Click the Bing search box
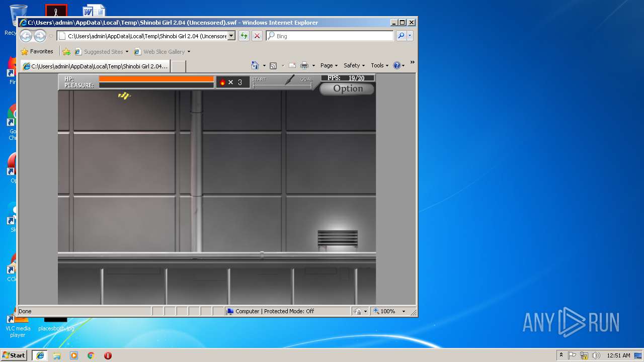Screen dimensions: 644x362 pyautogui.click(x=330, y=36)
